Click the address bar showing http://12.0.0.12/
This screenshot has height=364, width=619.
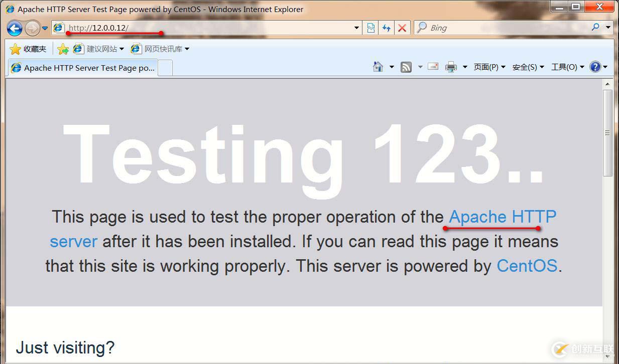(206, 28)
